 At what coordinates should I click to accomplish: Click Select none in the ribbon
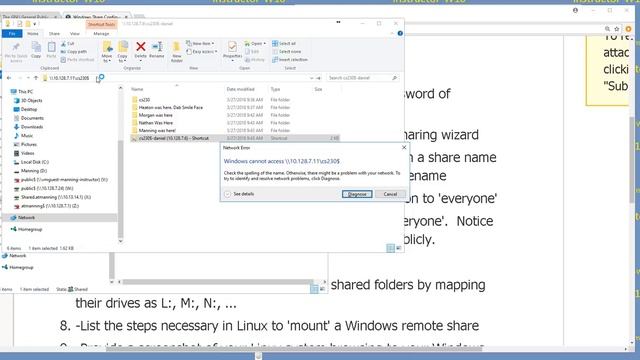pyautogui.click(x=287, y=51)
